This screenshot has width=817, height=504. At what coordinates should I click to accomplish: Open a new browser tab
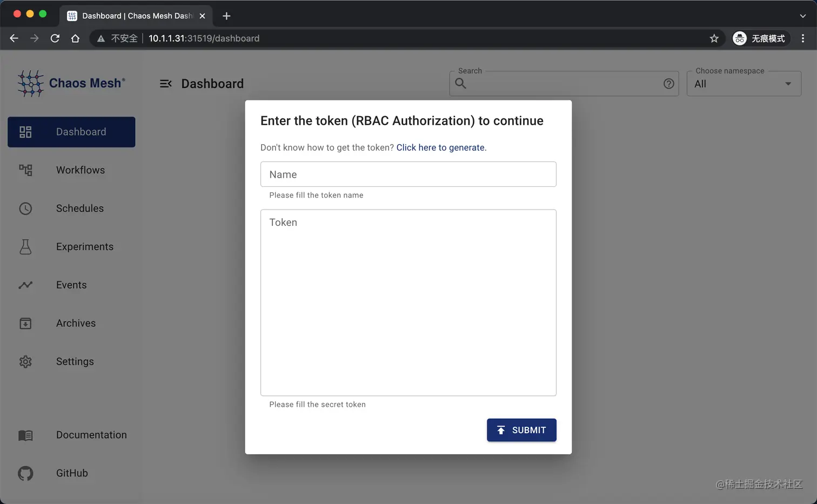click(x=226, y=16)
